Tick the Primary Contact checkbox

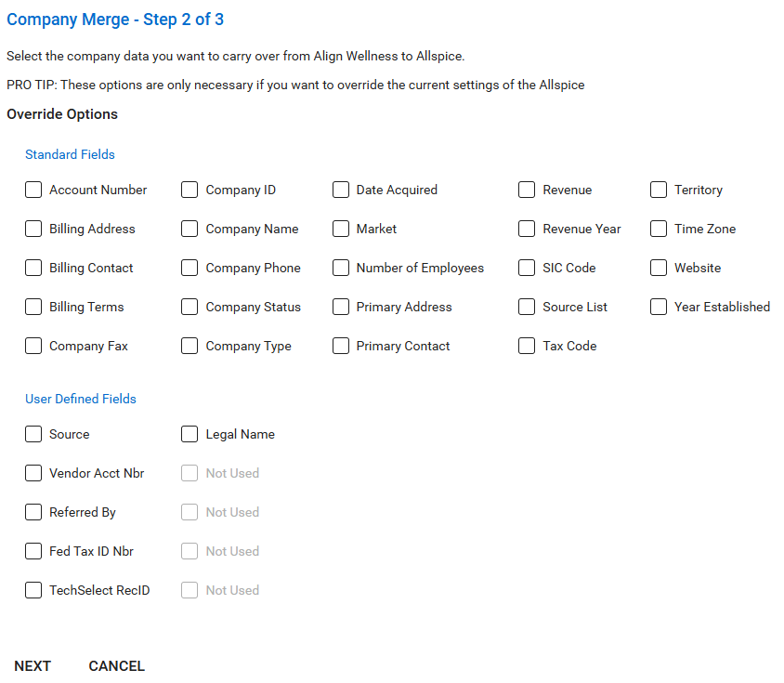pos(341,346)
